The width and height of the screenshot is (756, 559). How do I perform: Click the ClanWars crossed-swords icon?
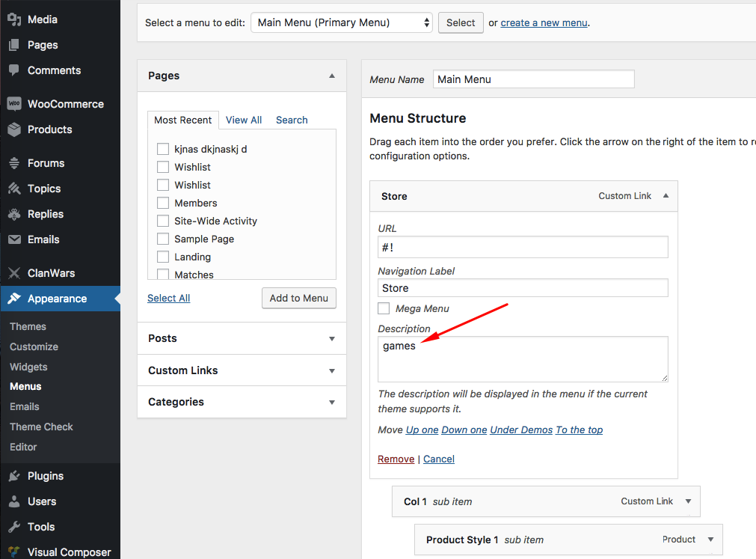(x=14, y=273)
